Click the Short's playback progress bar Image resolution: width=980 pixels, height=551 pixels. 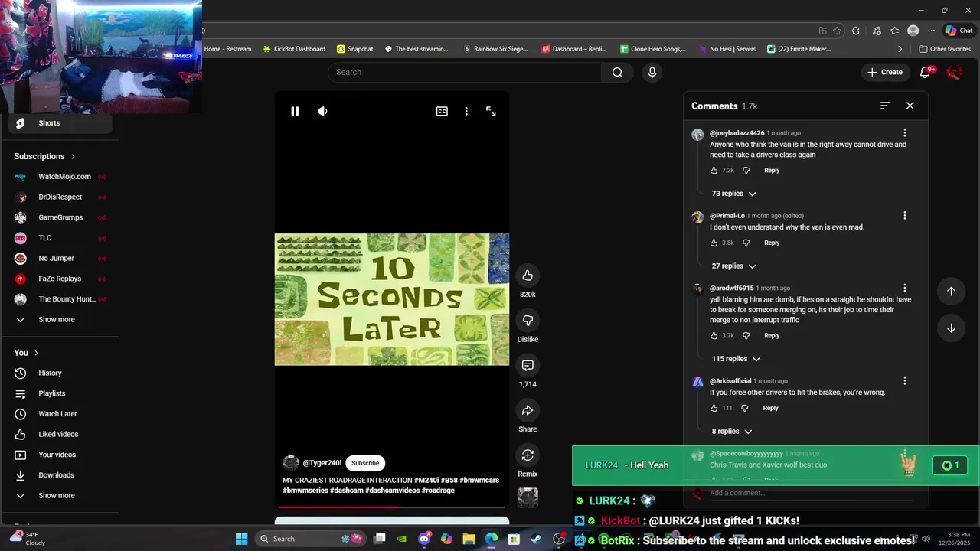392,507
